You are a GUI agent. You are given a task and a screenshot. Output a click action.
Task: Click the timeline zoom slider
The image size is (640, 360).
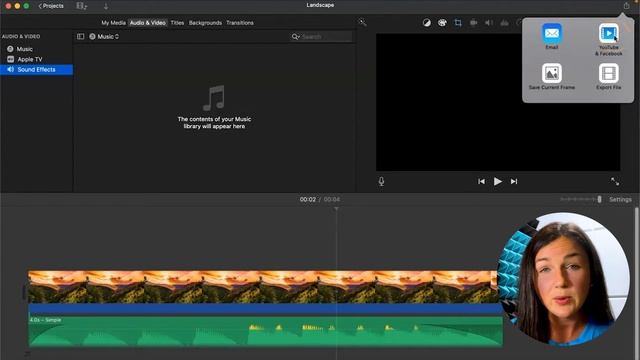point(581,199)
